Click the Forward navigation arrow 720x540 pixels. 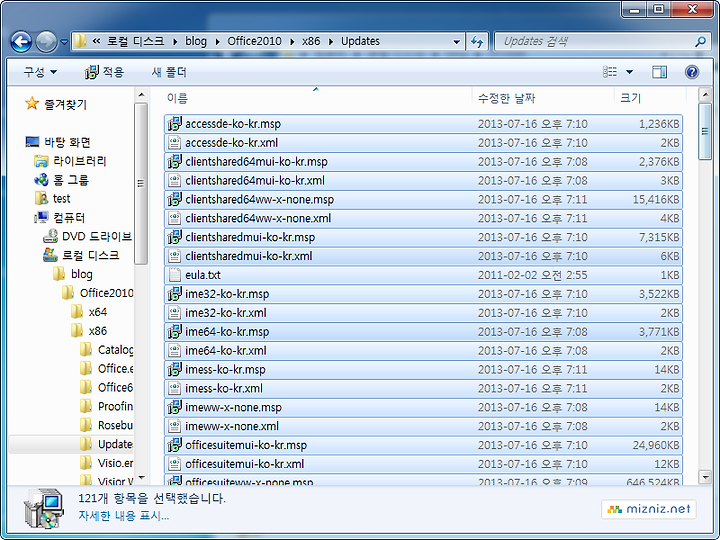(46, 42)
